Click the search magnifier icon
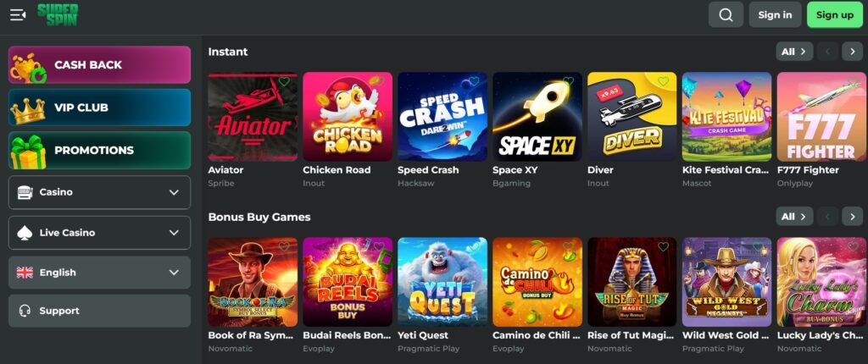This screenshot has width=868, height=364. coord(726,15)
